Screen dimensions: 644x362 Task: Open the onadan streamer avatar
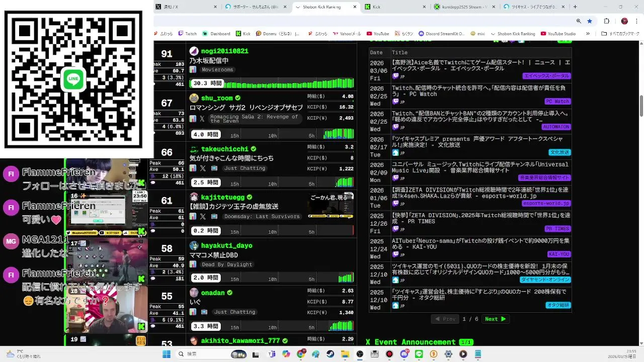[x=194, y=293]
